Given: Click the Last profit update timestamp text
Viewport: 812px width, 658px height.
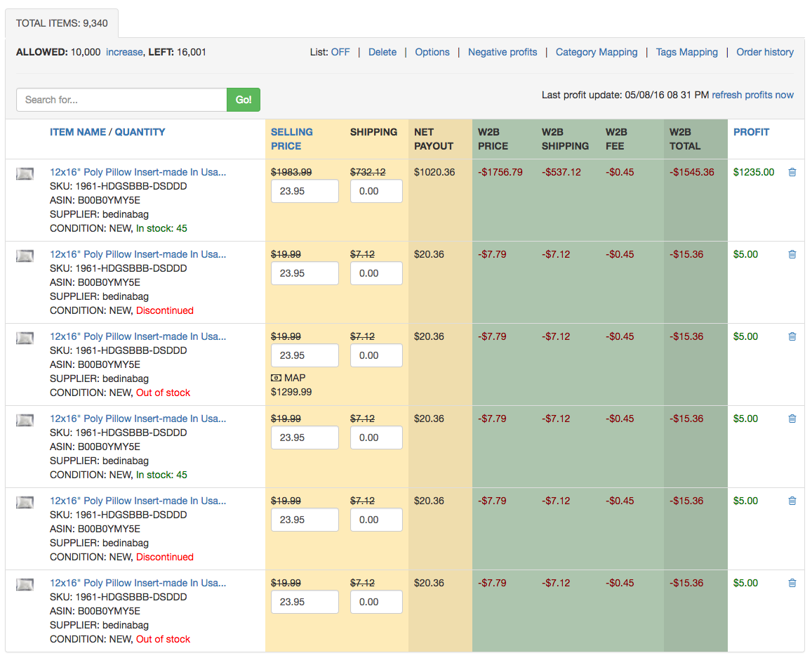Looking at the screenshot, I should click(x=625, y=95).
